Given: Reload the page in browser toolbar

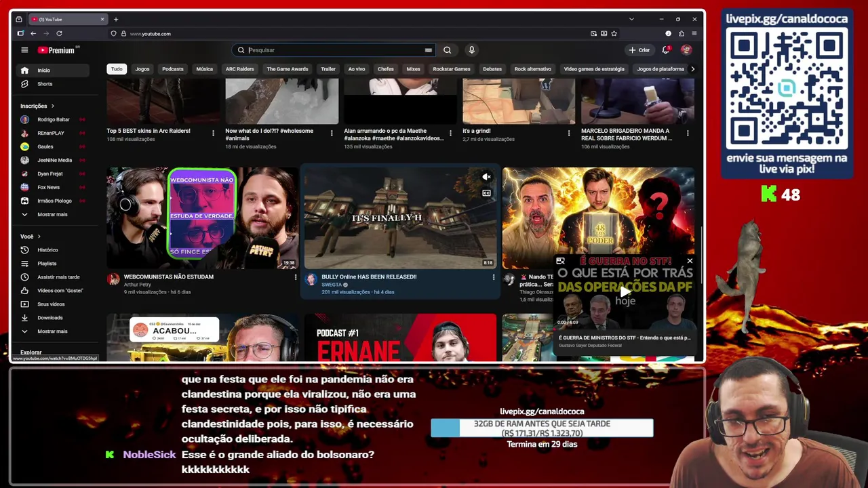Looking at the screenshot, I should coord(59,33).
